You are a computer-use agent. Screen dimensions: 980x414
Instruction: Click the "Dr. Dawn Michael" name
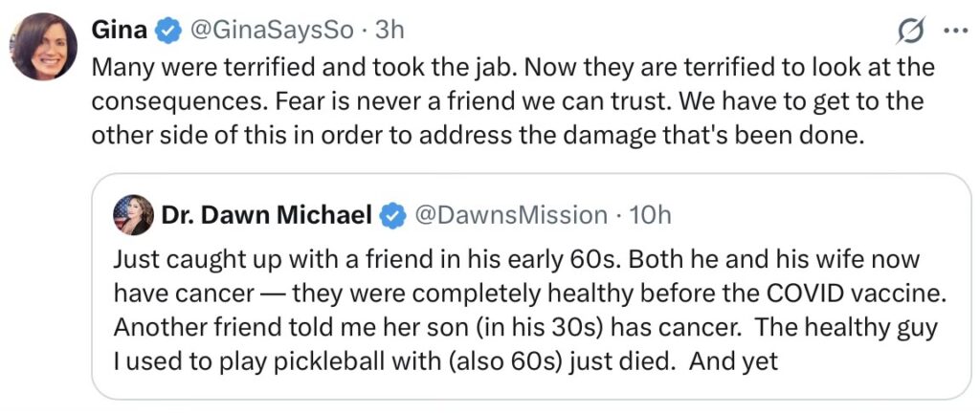click(267, 216)
